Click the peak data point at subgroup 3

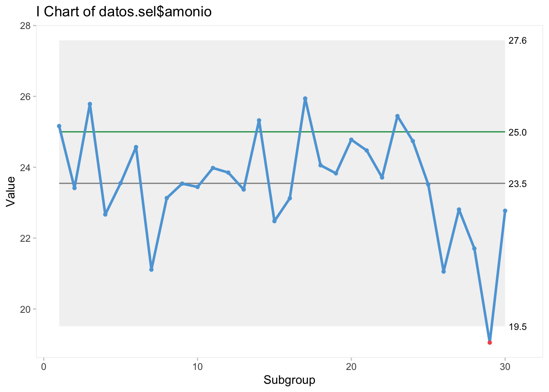(x=90, y=104)
